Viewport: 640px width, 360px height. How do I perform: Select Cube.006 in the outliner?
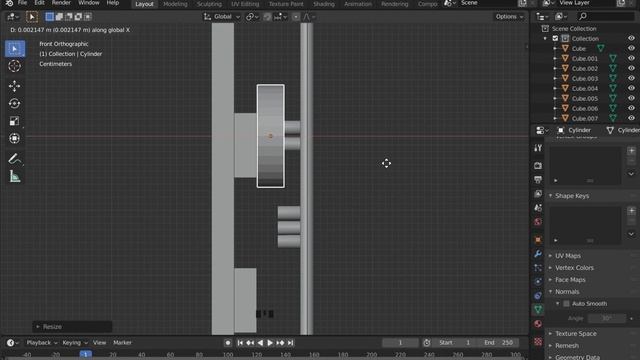[x=584, y=109]
